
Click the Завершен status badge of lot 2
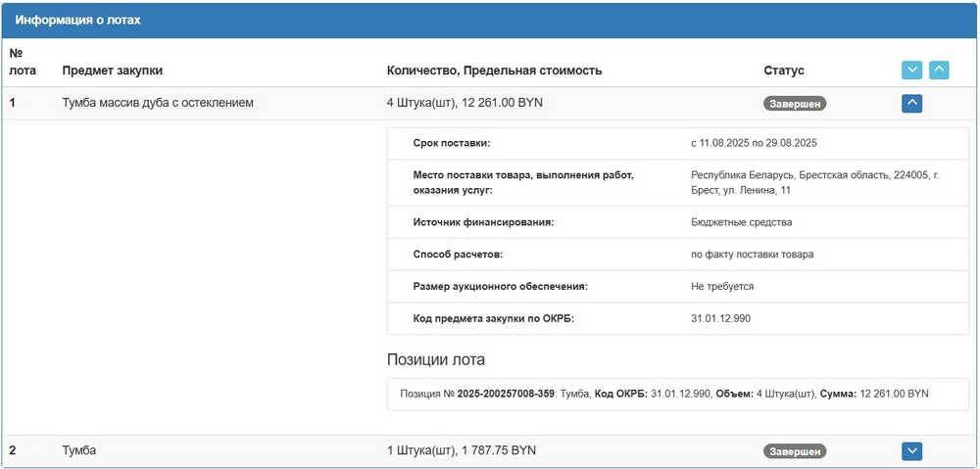pos(795,451)
